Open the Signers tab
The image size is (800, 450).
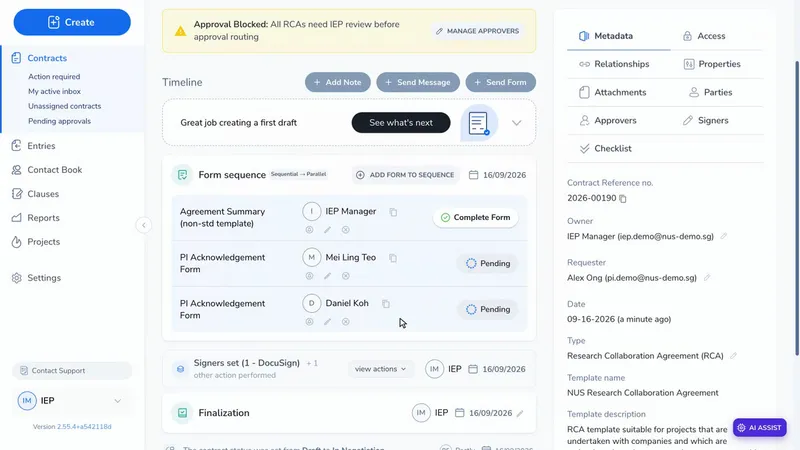706,120
